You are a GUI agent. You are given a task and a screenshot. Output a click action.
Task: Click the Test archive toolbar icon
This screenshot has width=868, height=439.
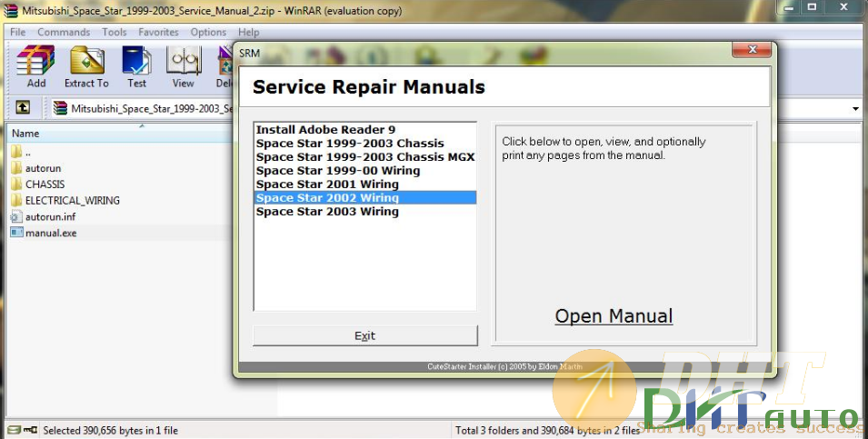(x=136, y=67)
